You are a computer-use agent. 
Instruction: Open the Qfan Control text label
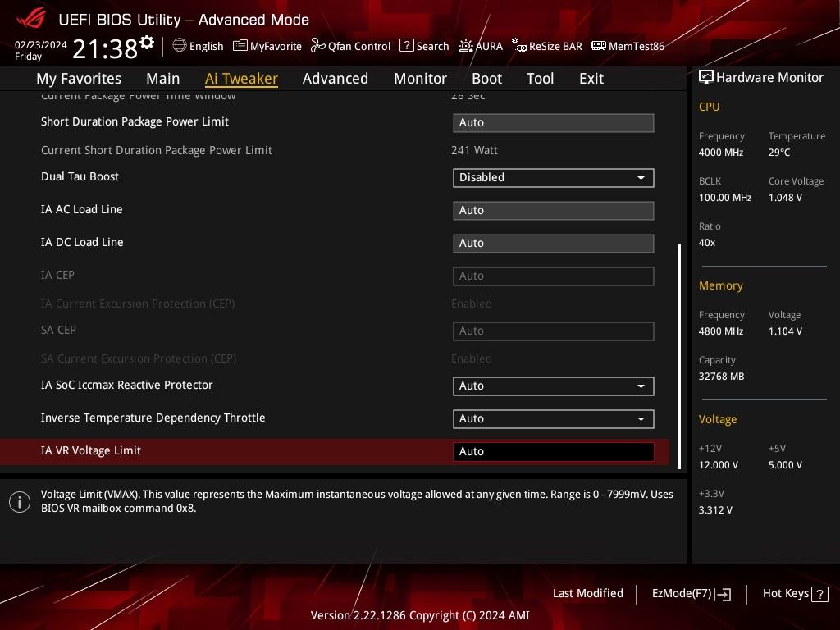[x=359, y=46]
